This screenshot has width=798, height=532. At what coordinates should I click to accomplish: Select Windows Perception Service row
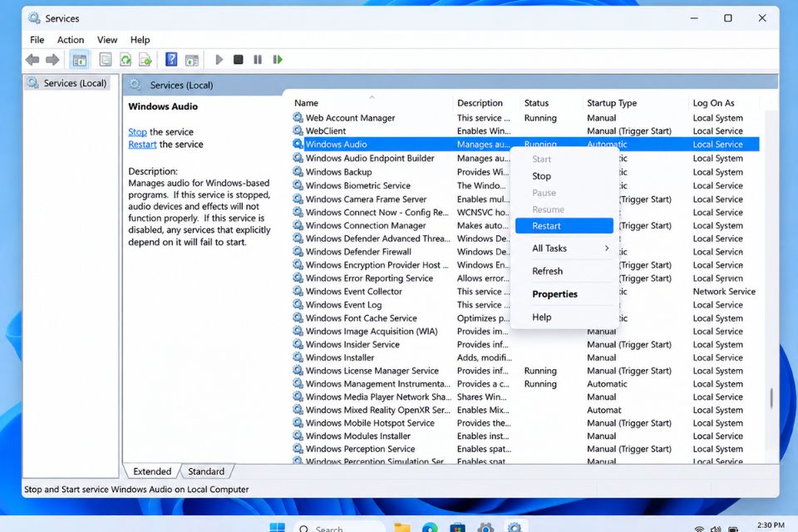pyautogui.click(x=525, y=449)
